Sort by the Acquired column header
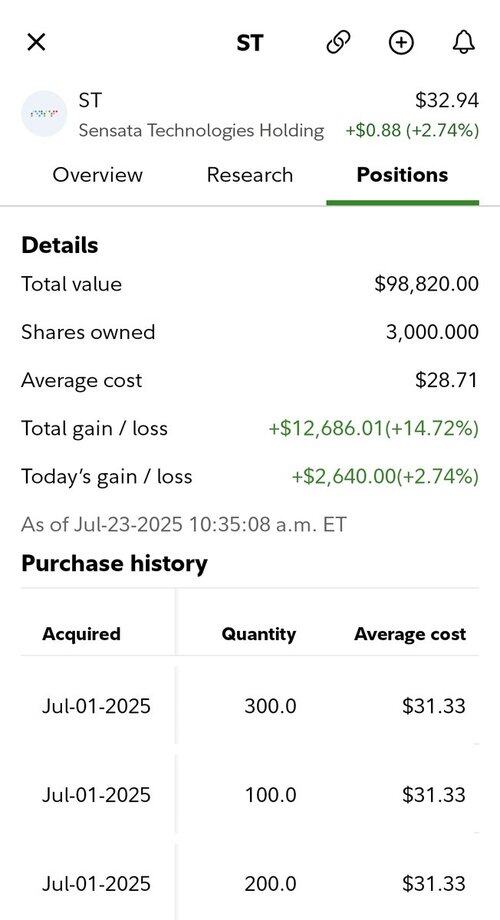Image resolution: width=500 pixels, height=920 pixels. tap(82, 634)
